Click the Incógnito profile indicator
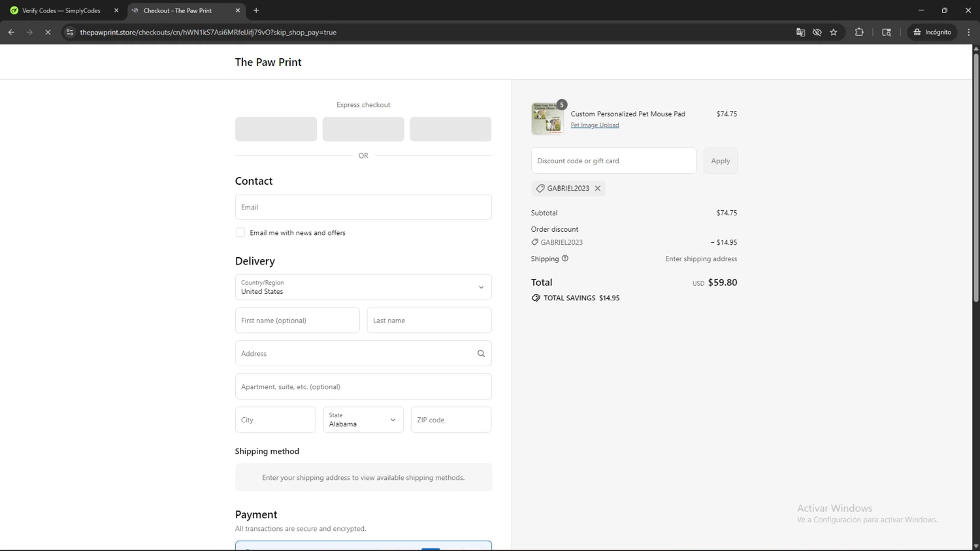Screen dimensions: 980x551 pyautogui.click(x=932, y=32)
